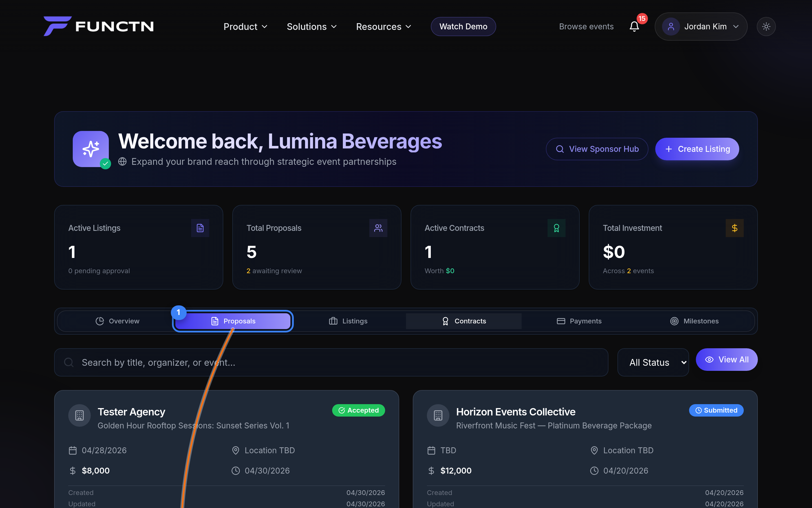Click the $12,000 amount
This screenshot has height=508, width=812.
[456, 471]
